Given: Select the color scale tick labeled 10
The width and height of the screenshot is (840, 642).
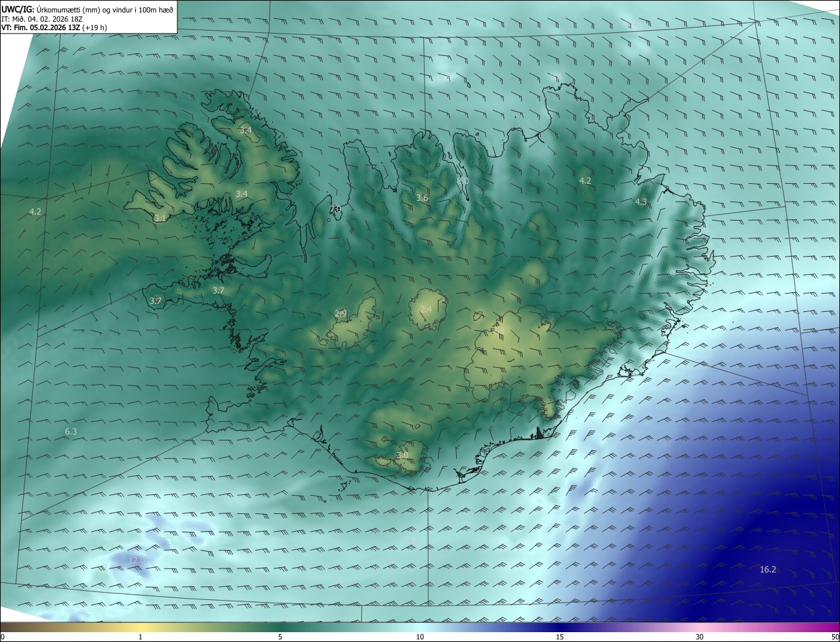Looking at the screenshot, I should (420, 637).
